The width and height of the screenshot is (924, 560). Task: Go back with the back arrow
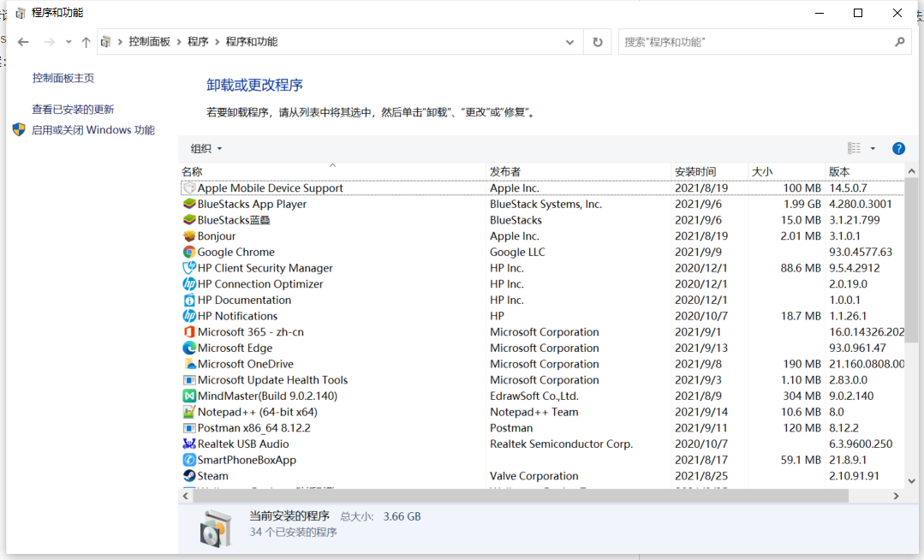coord(23,42)
